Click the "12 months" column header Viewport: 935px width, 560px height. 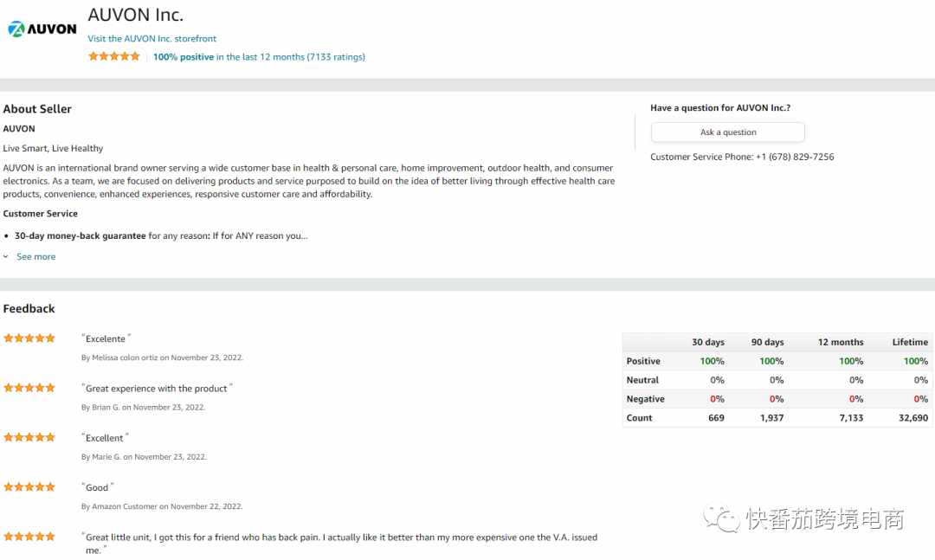[840, 343]
